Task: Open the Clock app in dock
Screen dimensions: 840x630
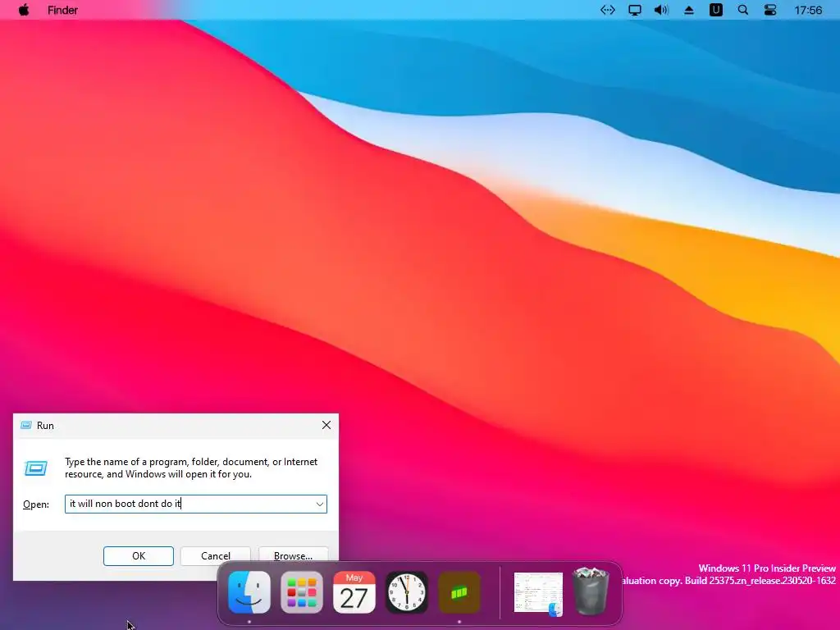Action: coord(407,592)
